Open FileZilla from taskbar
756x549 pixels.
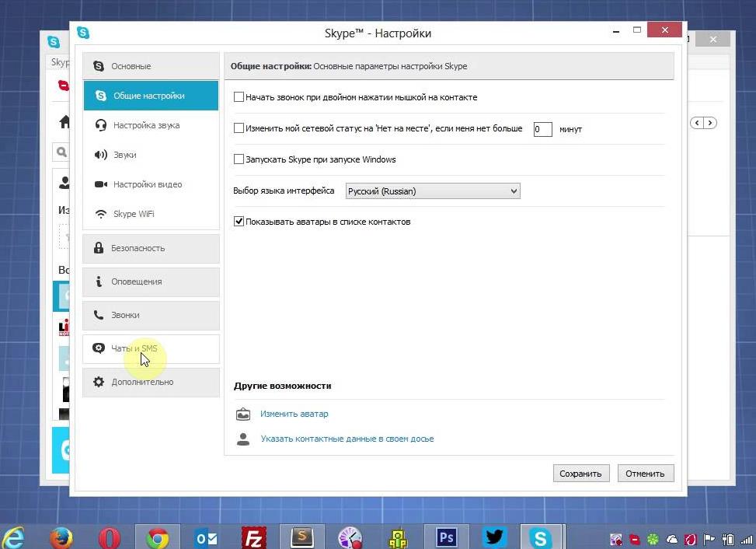pos(253,537)
